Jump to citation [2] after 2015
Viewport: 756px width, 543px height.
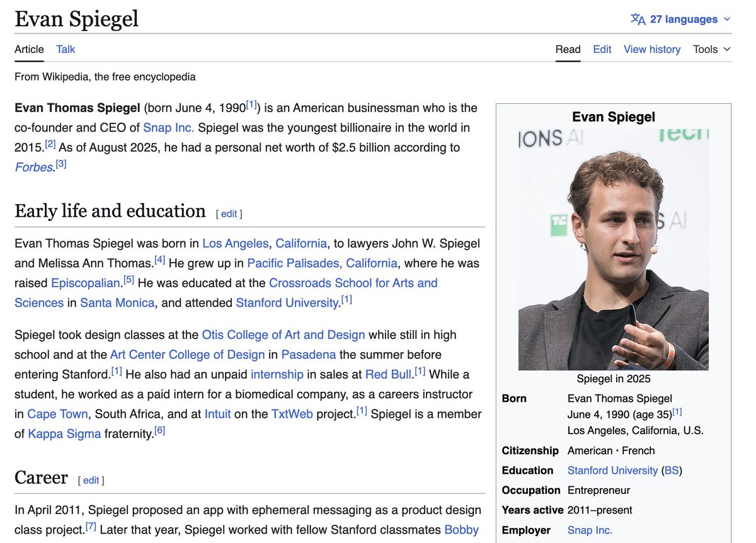pyautogui.click(x=50, y=144)
